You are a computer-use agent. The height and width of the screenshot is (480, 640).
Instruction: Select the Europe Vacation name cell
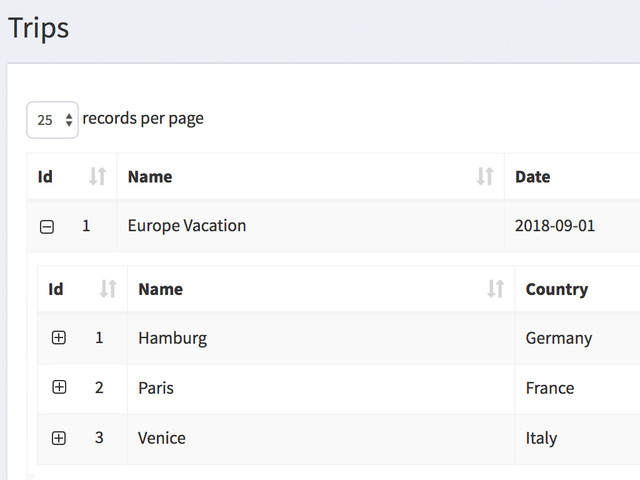310,226
